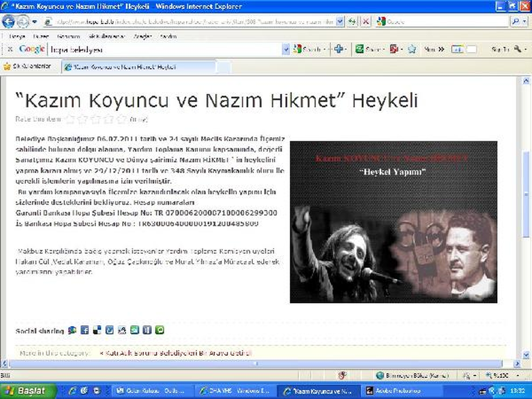This screenshot has width=532, height=399.
Task: Click the Forward navigation arrow
Action: [23, 21]
